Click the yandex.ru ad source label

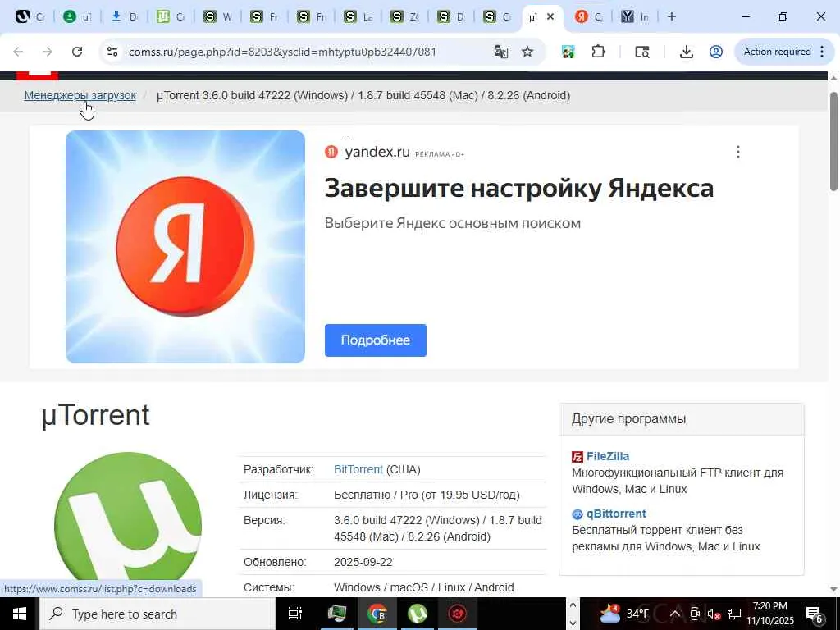pyautogui.click(x=377, y=152)
